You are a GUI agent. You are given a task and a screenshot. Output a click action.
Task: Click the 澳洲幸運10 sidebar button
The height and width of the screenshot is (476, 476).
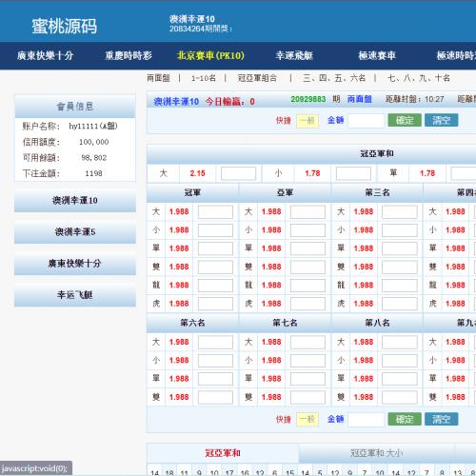point(75,201)
